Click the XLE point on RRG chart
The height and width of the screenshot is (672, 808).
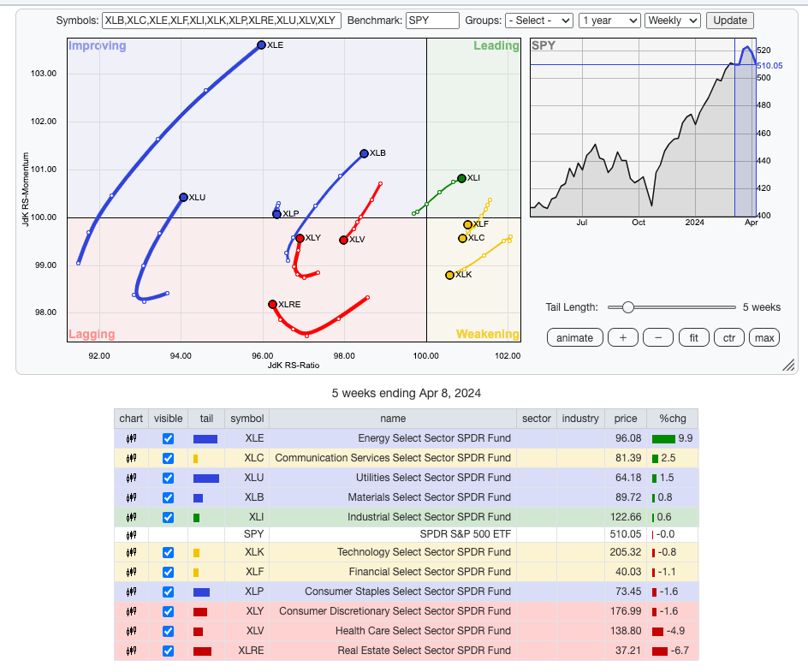pyautogui.click(x=261, y=45)
